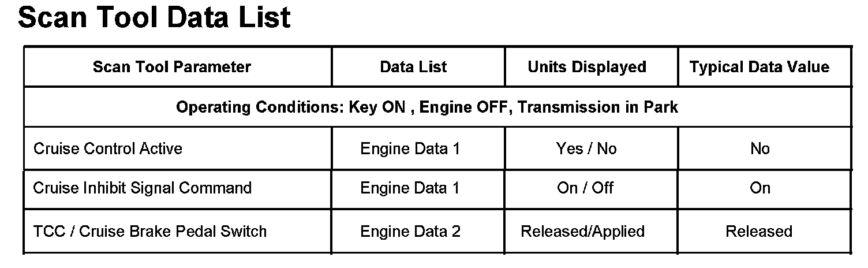Select the Scan Tool Parameter column header

(x=172, y=67)
